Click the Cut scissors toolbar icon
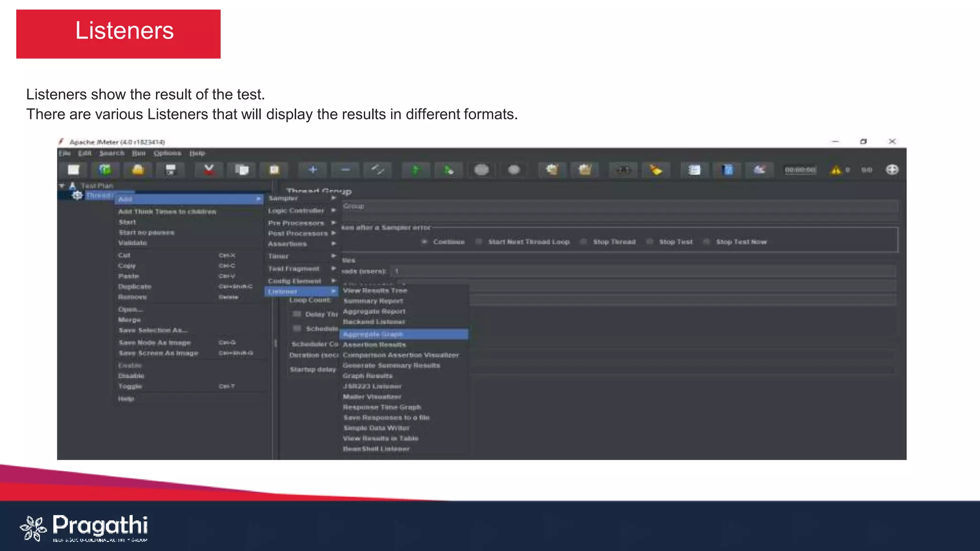 point(209,170)
